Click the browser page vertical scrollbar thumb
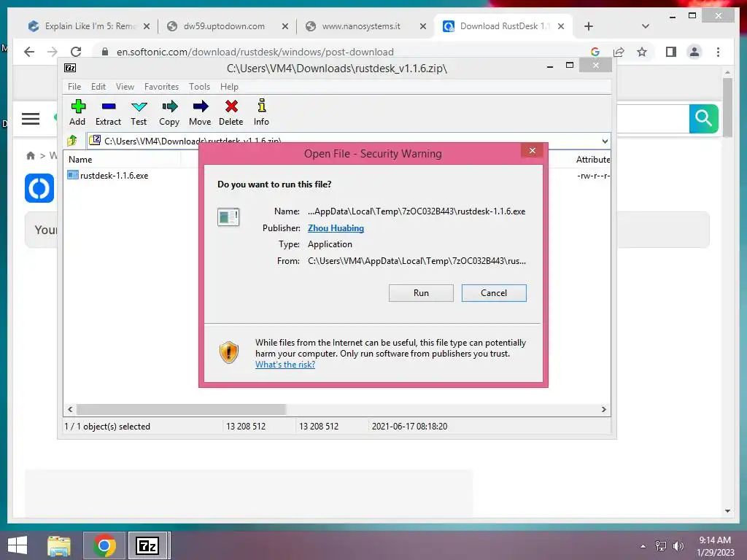Screen dimensions: 747x560 [727, 107]
